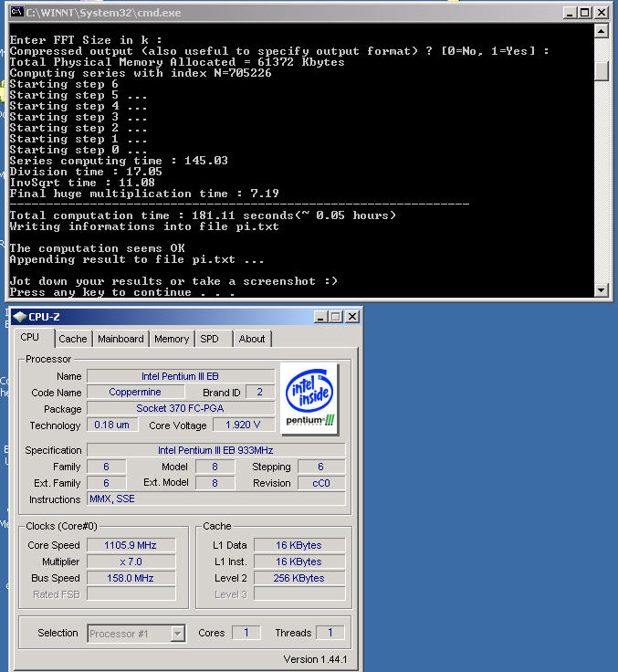
Task: Click the Specification 'Intel Pentium III EB 933MHz'
Action: 216,450
